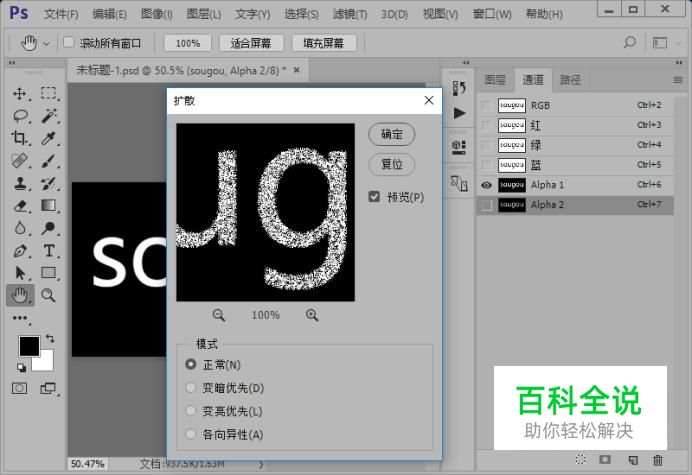The image size is (692, 475).
Task: Open the Channels panel menu
Action: (678, 80)
